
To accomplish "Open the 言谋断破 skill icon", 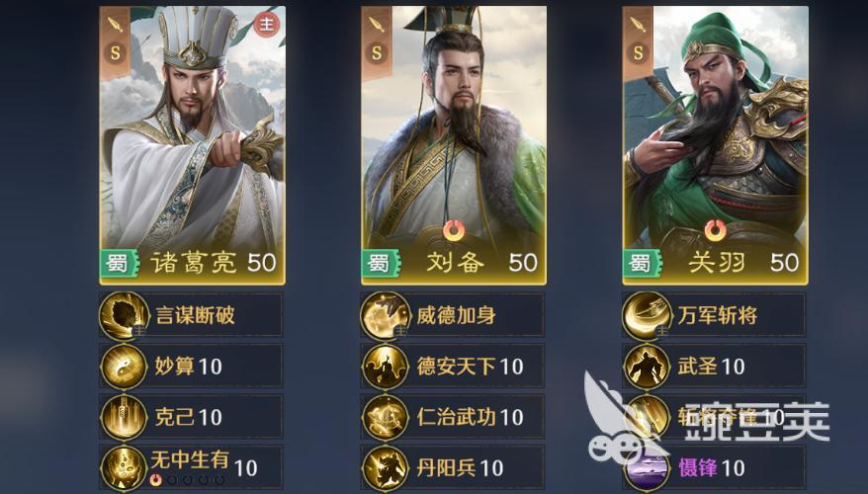I will click(x=124, y=316).
